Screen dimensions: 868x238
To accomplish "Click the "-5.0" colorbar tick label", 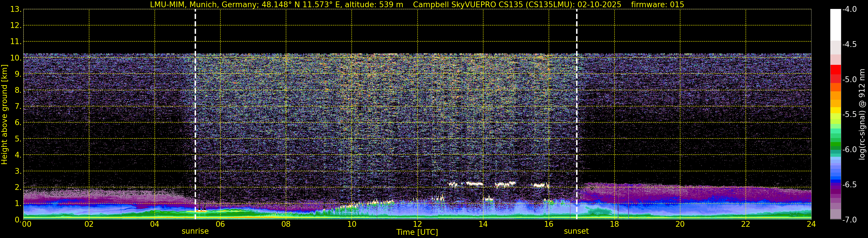I will [850, 80].
